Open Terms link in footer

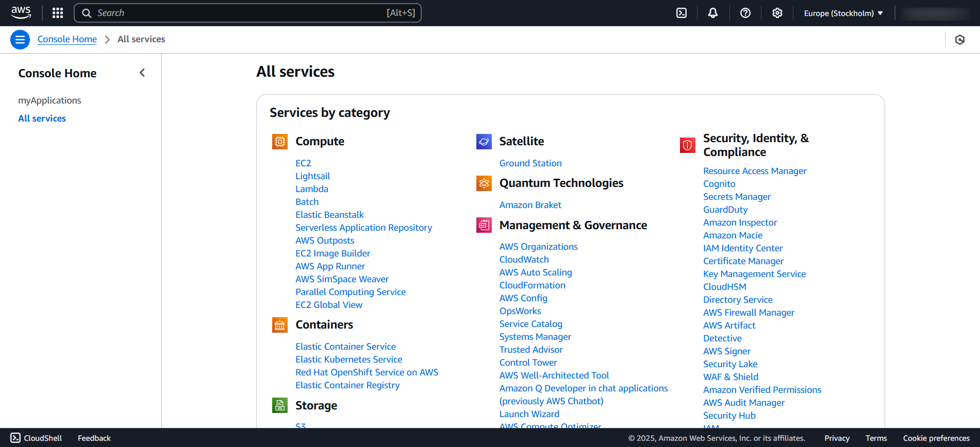point(876,438)
